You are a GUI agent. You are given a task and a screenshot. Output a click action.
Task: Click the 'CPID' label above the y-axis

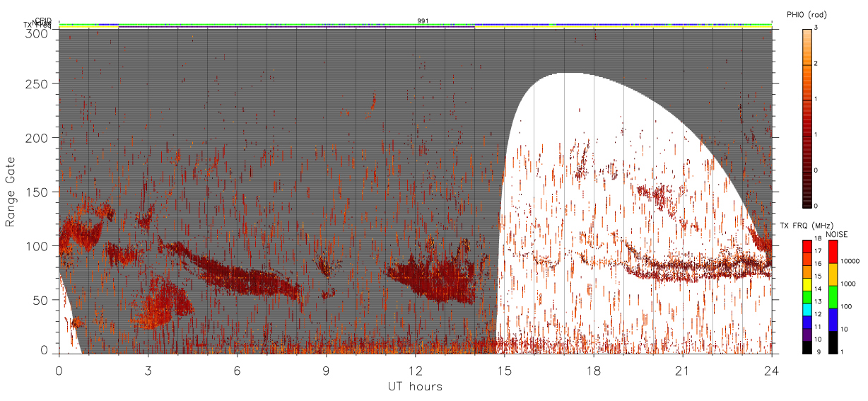42,21
